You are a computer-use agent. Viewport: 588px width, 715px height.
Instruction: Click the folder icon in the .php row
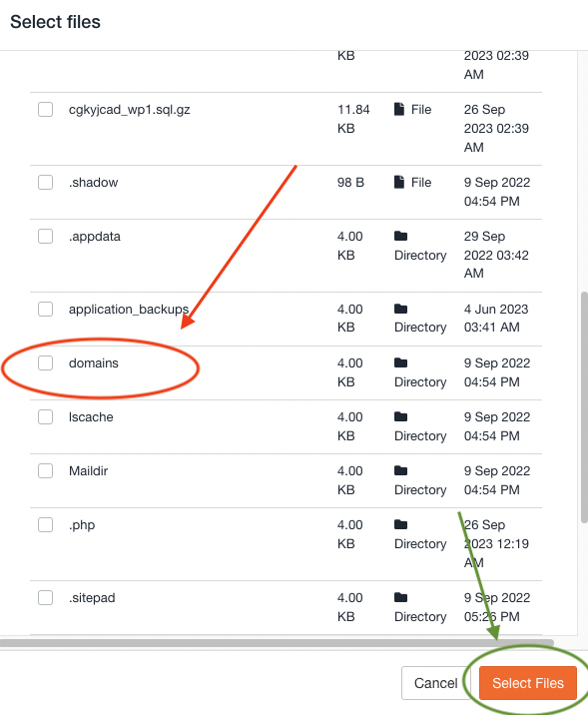click(x=400, y=524)
